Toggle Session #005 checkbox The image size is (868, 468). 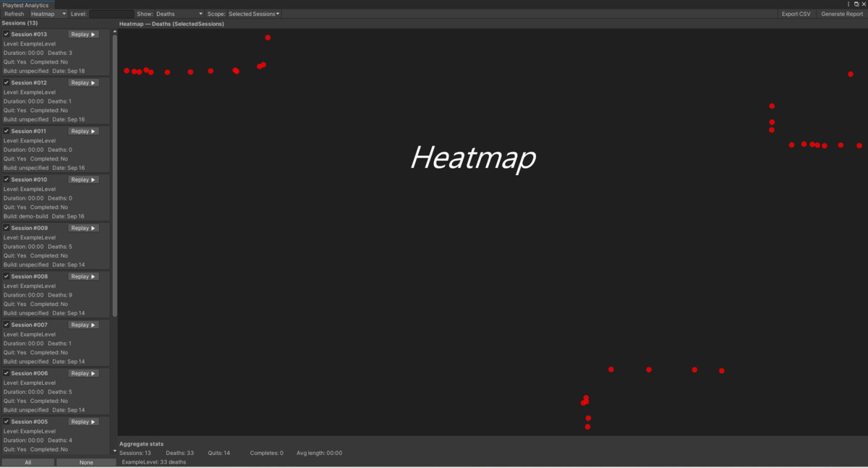pos(7,422)
